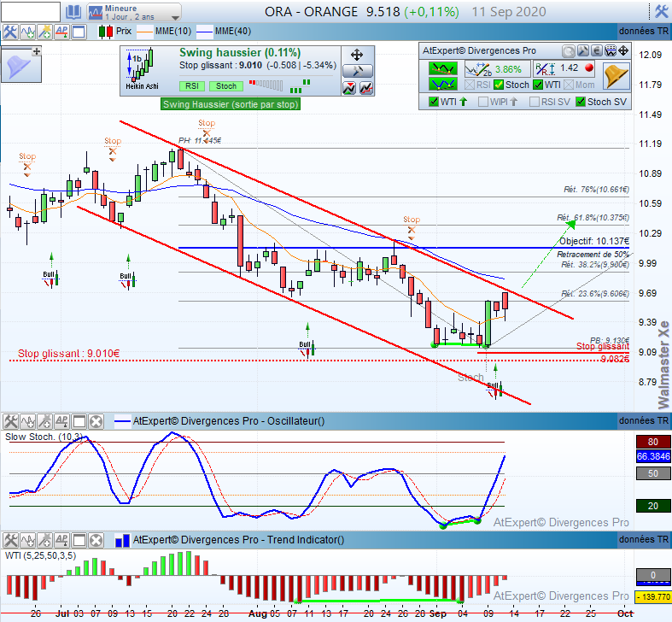Open Divergences Pro hammer settings icon
Image resolution: width=672 pixels, height=622 pixels.
coord(583,51)
